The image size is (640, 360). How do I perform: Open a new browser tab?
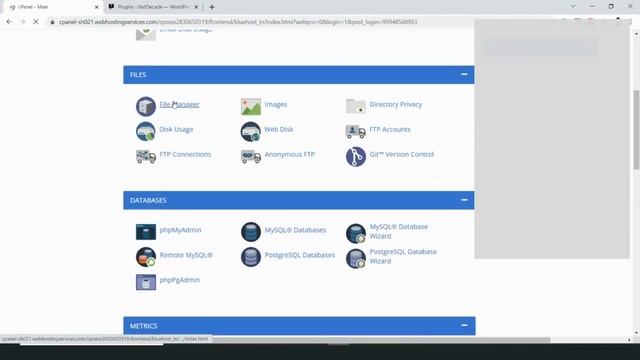pos(212,7)
